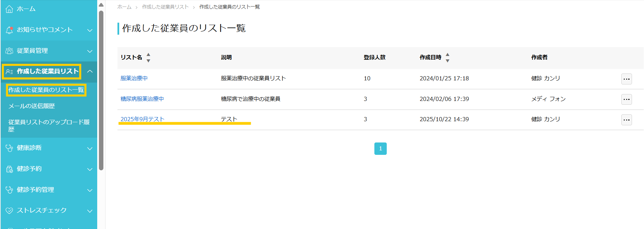This screenshot has width=644, height=229.
Task: Click the 健診予約 calendar icon
Action: coord(9,169)
